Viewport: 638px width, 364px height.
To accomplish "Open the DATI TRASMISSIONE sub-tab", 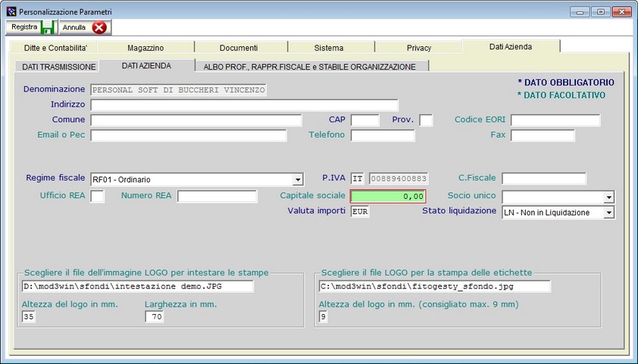I will pos(58,67).
